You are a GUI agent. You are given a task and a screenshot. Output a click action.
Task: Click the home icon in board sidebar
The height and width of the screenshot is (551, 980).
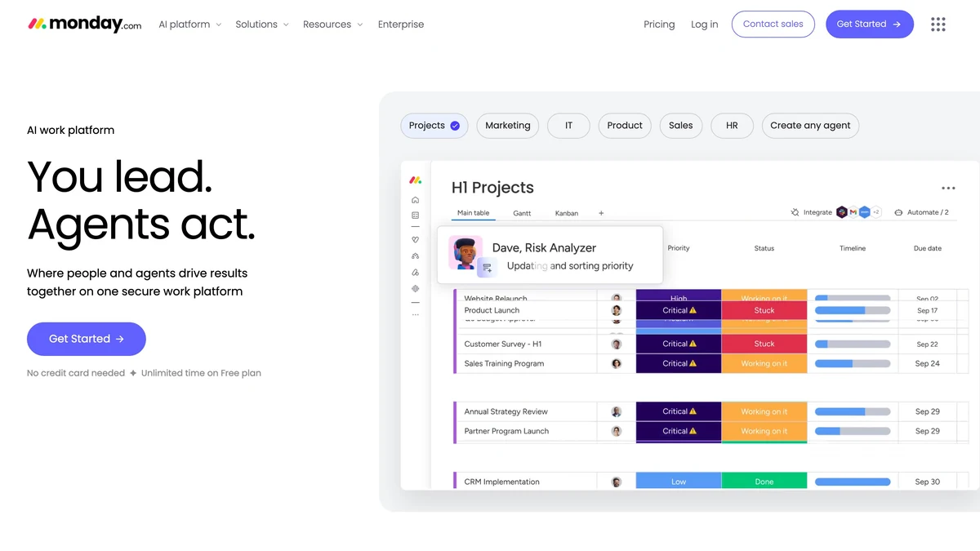pyautogui.click(x=416, y=200)
